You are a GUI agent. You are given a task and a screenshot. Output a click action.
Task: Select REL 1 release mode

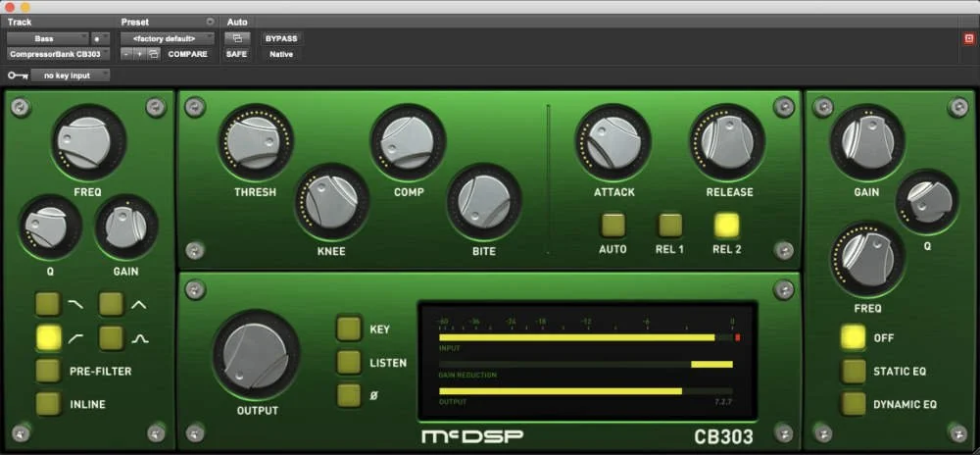pos(670,225)
